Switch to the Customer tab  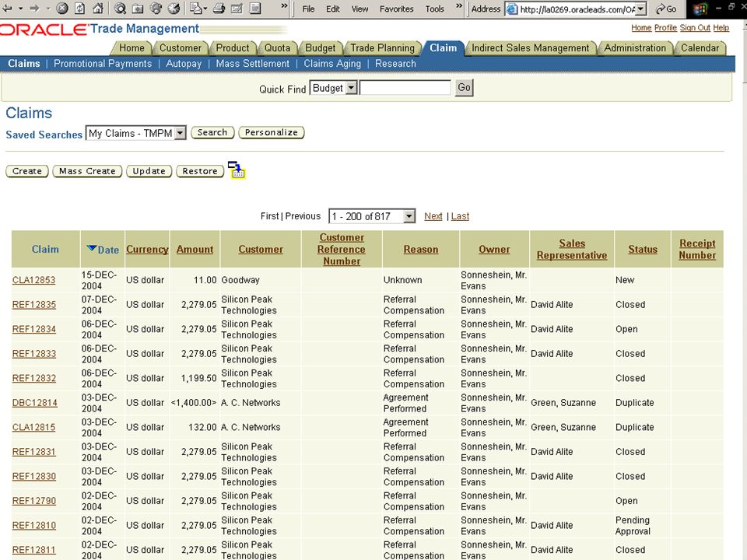tap(180, 48)
